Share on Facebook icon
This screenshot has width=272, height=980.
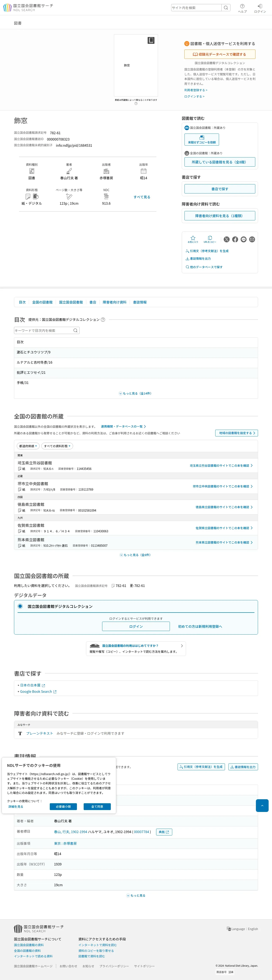coord(235,239)
